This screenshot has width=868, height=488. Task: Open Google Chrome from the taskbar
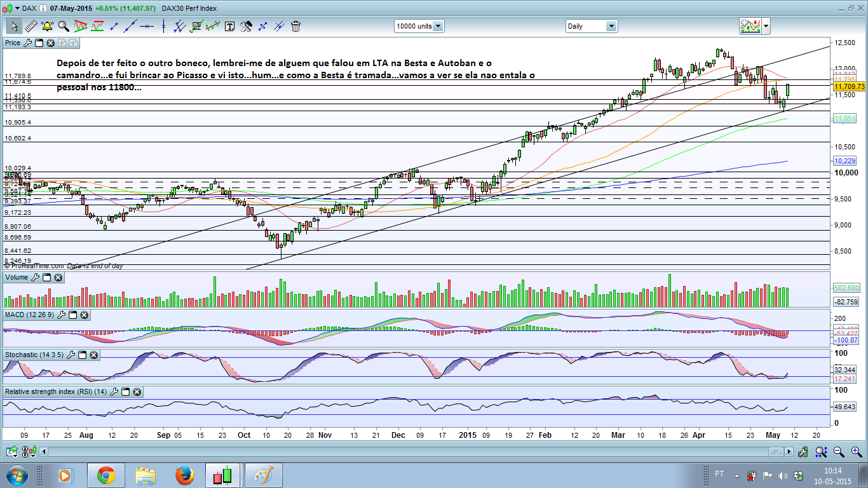click(x=105, y=475)
